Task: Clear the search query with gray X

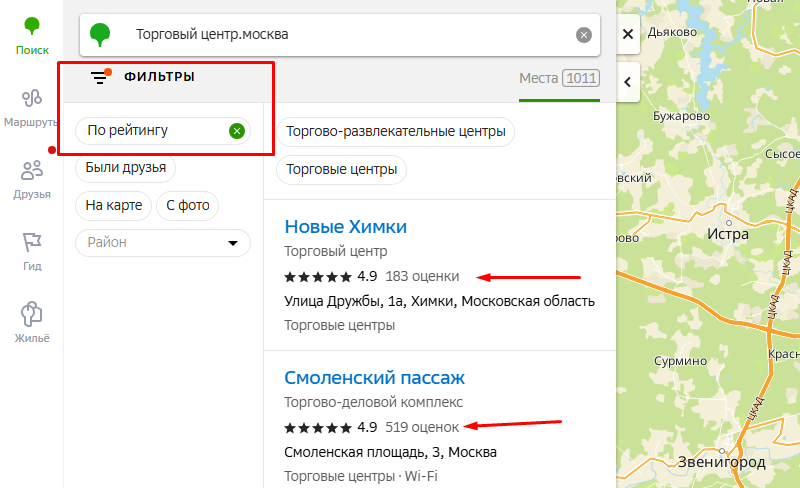Action: coord(584,35)
